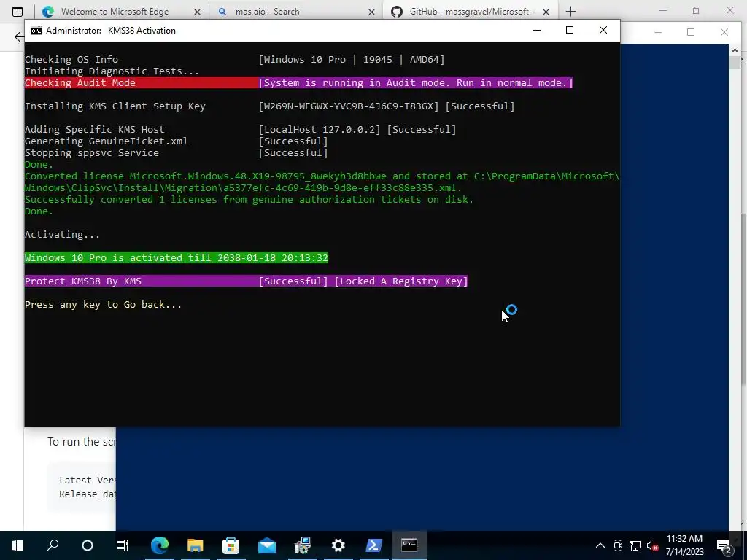Click "Press any key to Go back..." text

[103, 304]
